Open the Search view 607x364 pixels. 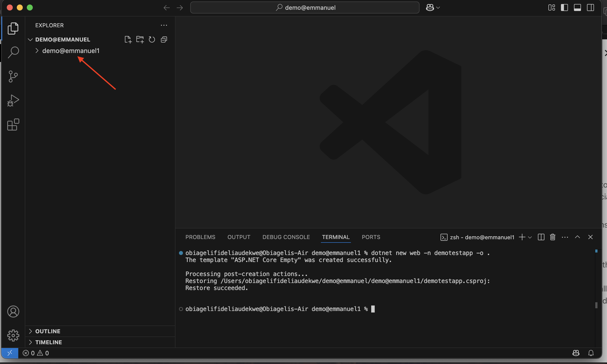point(13,52)
